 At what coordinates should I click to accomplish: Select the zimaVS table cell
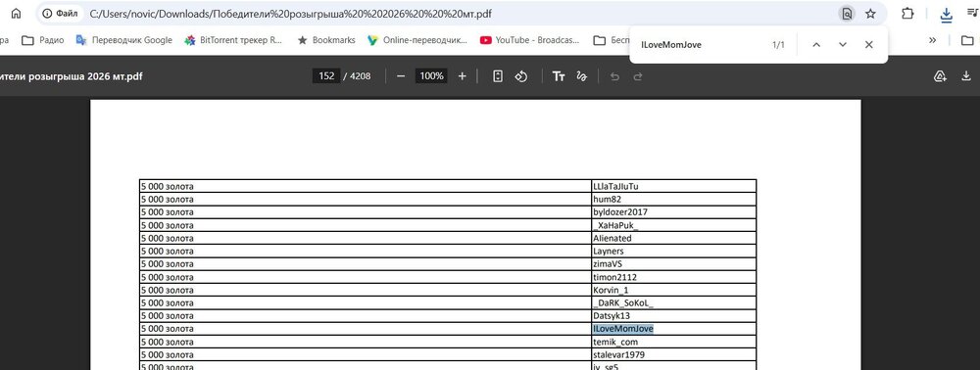[x=674, y=264]
